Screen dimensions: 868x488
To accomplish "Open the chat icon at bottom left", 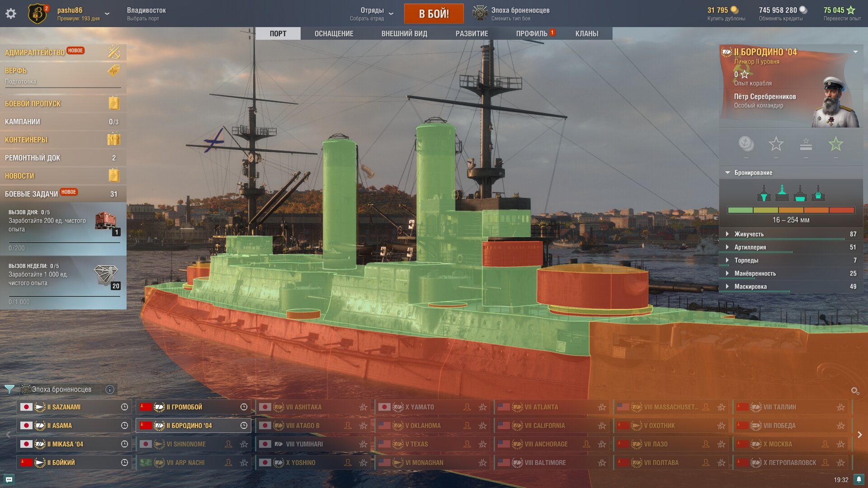I will [x=9, y=479].
